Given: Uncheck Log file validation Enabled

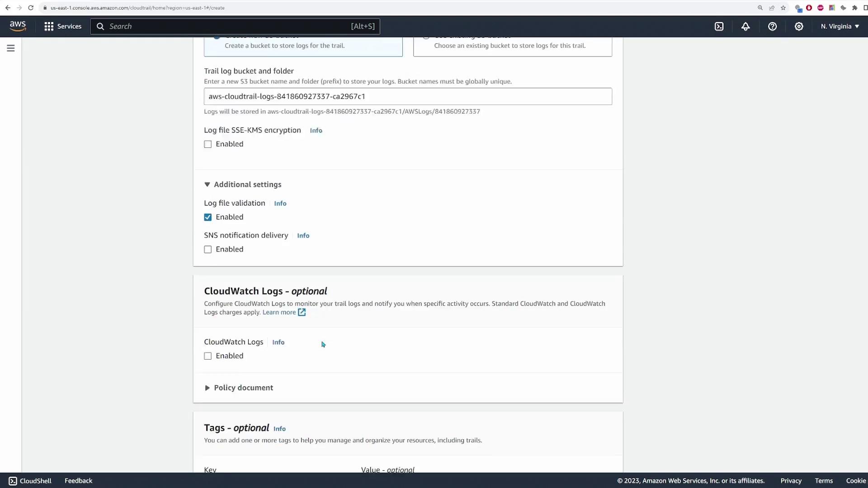Looking at the screenshot, I should point(208,217).
